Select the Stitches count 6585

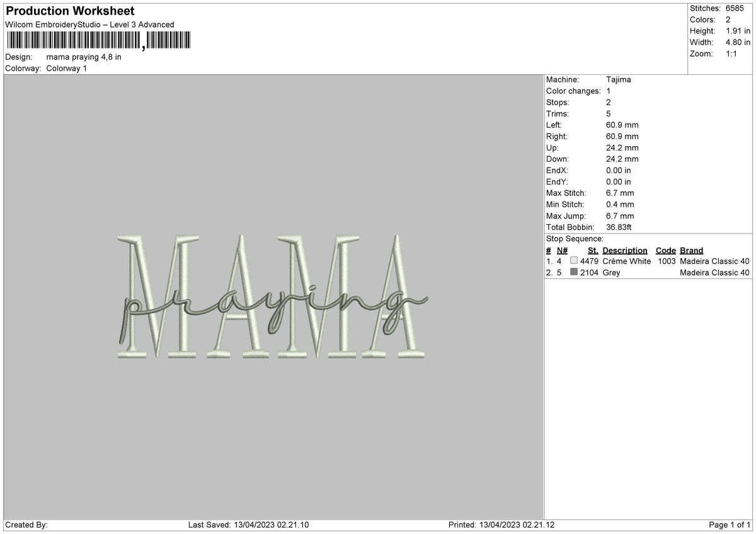point(735,8)
